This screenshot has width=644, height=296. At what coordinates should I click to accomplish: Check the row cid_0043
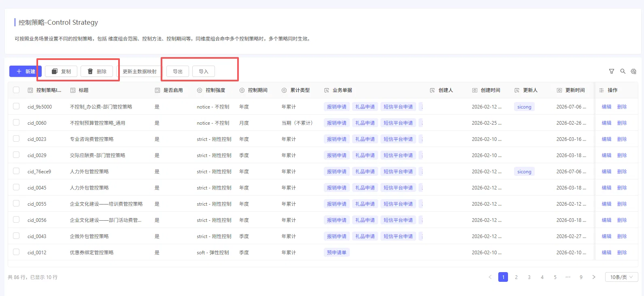[x=16, y=236]
